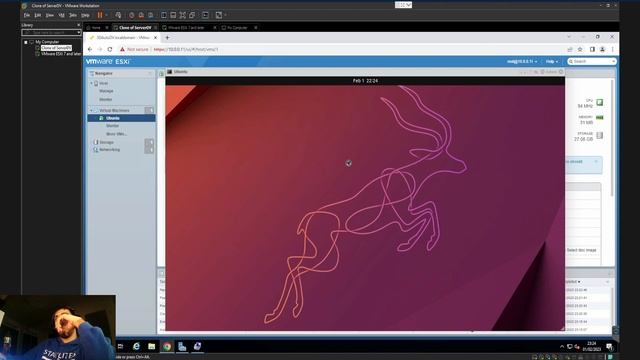Open Manage under Host in Navigator
Screen dimensions: 640x360
coord(106,91)
